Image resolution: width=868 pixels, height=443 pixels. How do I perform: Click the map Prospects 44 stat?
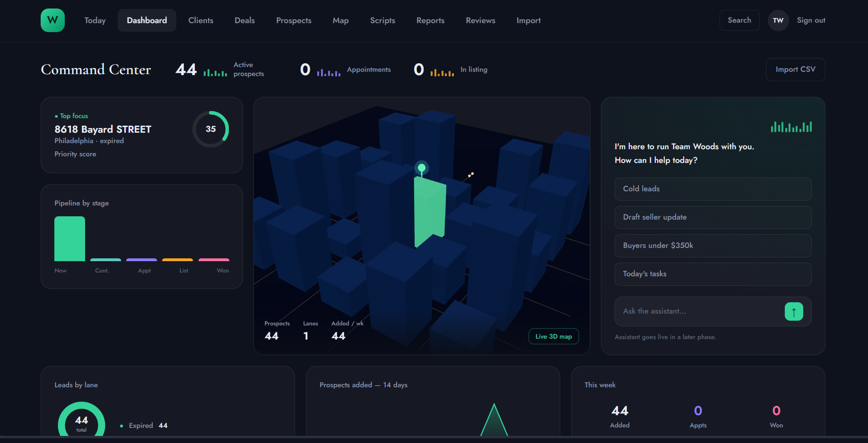pyautogui.click(x=277, y=331)
